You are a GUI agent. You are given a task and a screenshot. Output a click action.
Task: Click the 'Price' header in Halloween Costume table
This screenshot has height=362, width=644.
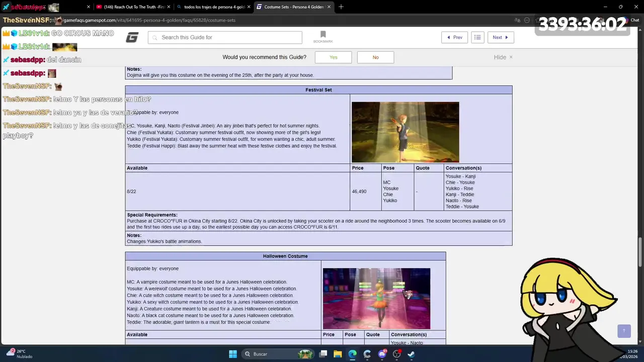(x=329, y=335)
